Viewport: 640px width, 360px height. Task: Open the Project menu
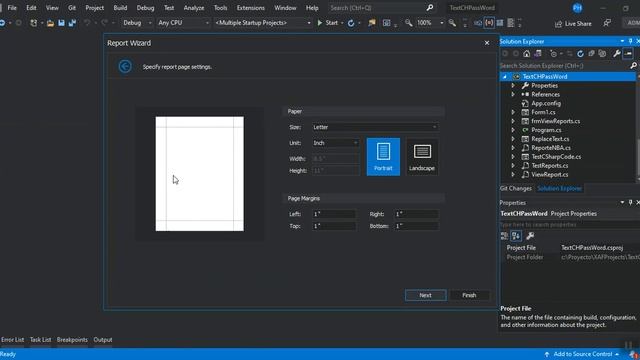point(94,8)
